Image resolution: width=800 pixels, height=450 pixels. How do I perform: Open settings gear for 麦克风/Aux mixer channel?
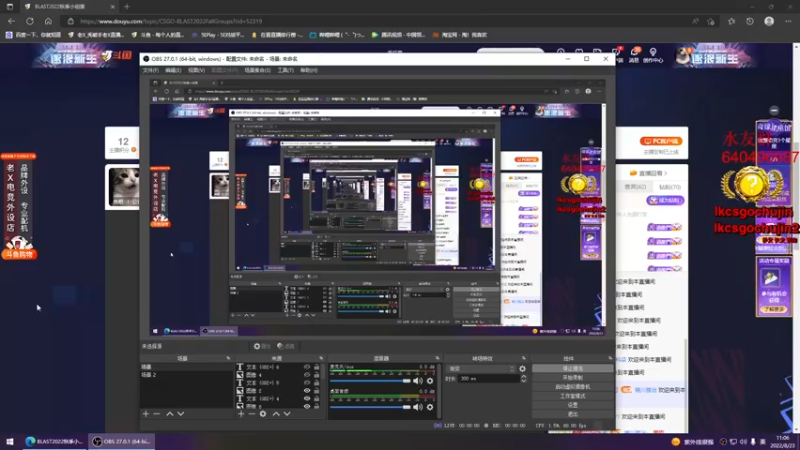tap(430, 381)
